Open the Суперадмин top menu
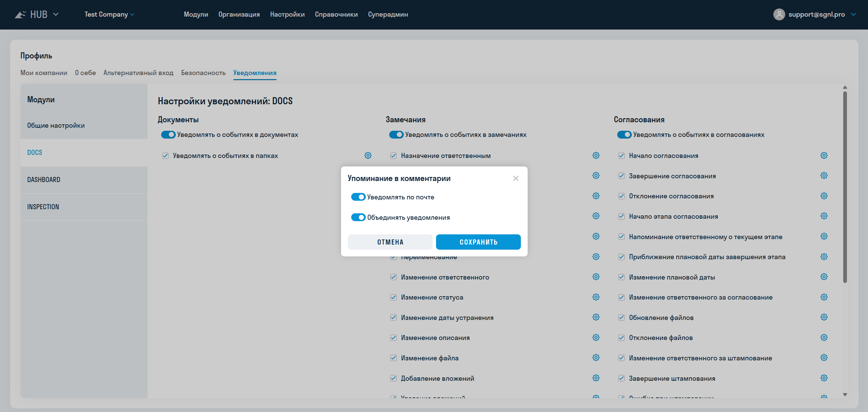Screen dimensions: 868x412 coord(388,15)
